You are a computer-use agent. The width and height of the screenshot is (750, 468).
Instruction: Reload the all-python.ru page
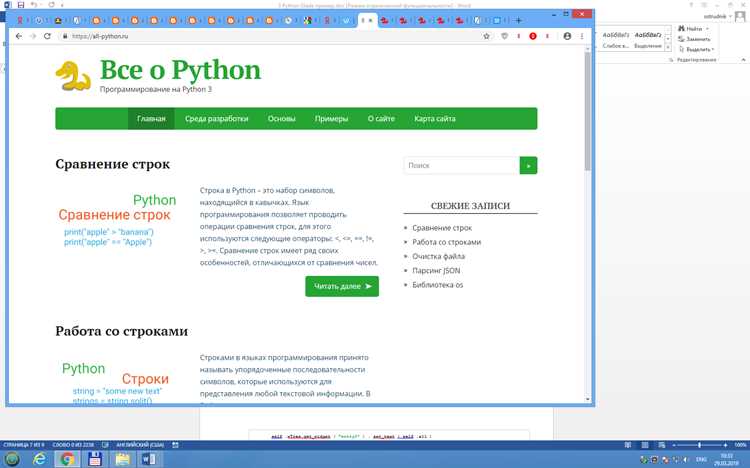47,36
